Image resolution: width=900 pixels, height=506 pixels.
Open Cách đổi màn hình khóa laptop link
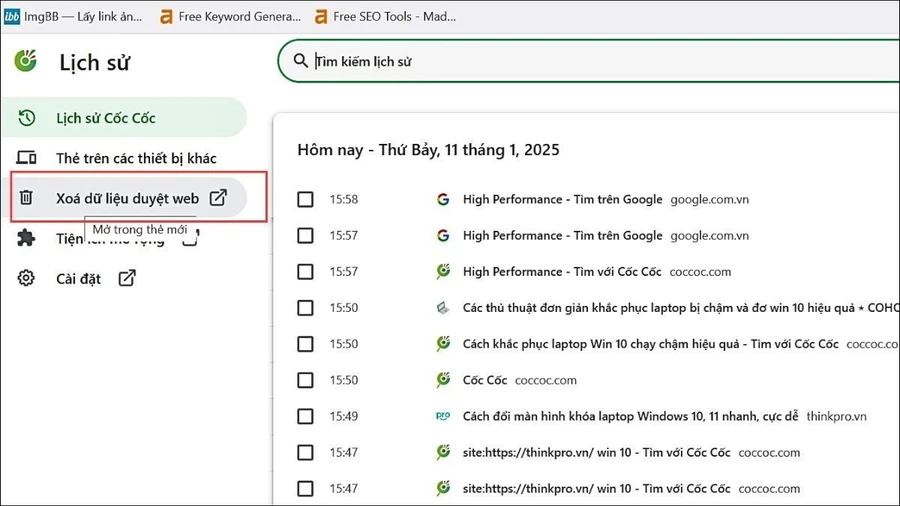(630, 416)
